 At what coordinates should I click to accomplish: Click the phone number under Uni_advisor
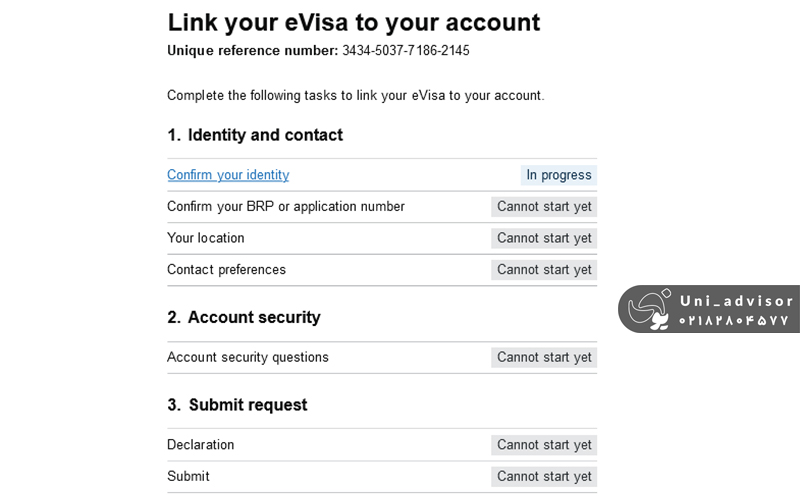[735, 321]
